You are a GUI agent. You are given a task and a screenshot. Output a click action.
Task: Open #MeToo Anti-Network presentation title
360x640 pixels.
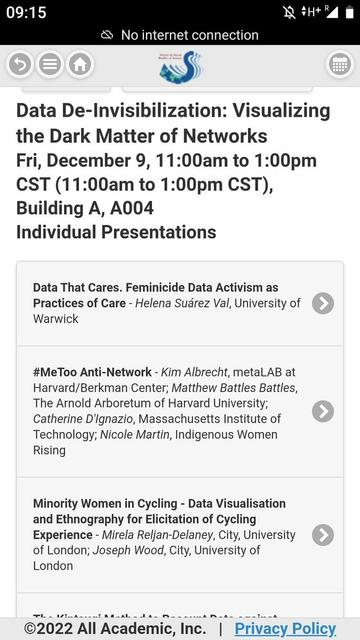point(92,372)
